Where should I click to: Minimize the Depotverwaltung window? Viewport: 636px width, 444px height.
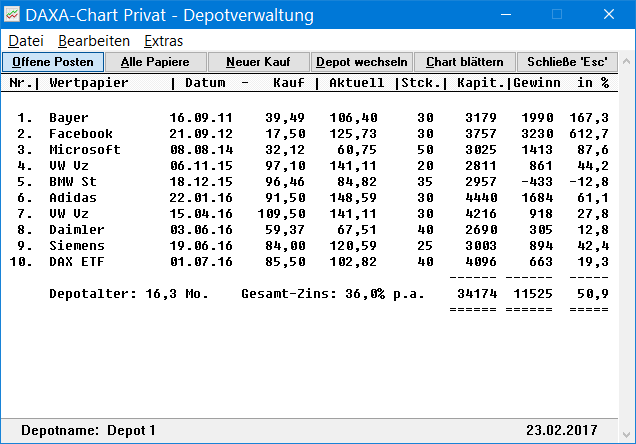point(509,15)
